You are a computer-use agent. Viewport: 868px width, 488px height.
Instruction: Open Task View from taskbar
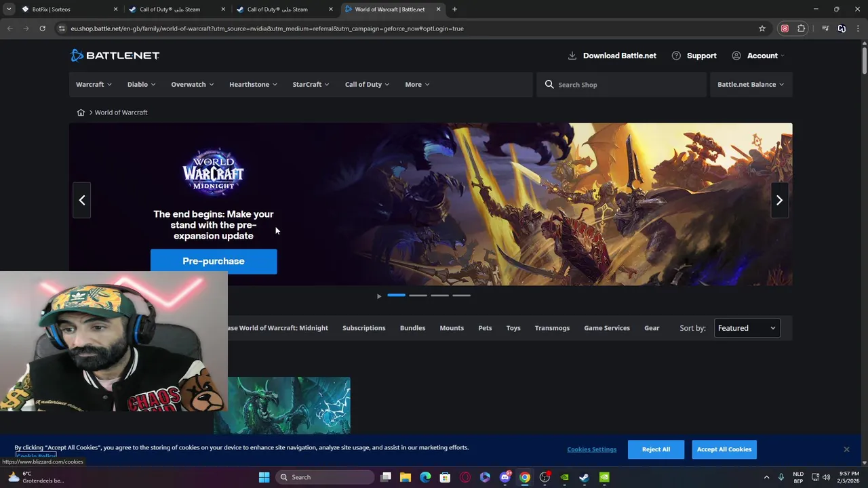click(386, 477)
